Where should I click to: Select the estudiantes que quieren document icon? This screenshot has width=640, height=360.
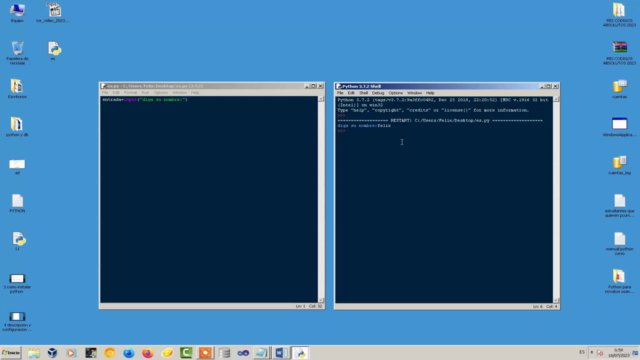click(620, 205)
